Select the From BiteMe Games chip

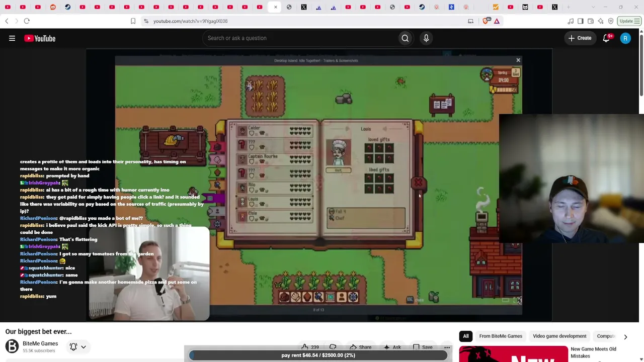click(x=501, y=336)
